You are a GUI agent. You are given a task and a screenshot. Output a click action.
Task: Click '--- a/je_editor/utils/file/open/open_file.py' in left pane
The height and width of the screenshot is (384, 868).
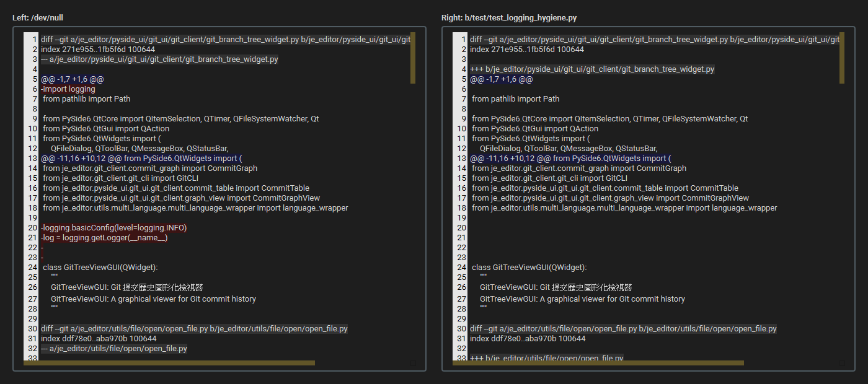(114, 349)
